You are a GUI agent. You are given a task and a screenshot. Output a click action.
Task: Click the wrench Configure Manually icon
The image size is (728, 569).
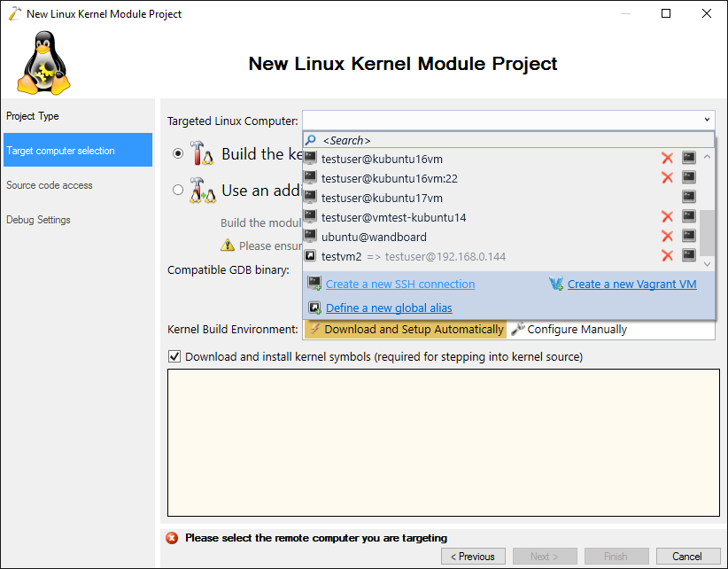(518, 329)
